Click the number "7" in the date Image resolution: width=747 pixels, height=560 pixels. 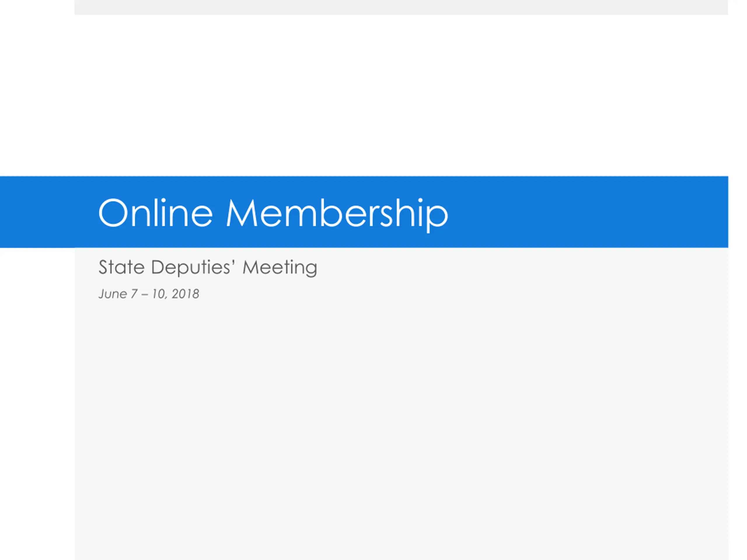pyautogui.click(x=135, y=294)
